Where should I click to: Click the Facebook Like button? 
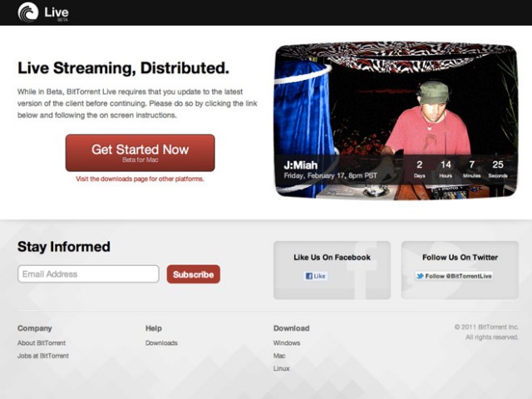(x=315, y=276)
